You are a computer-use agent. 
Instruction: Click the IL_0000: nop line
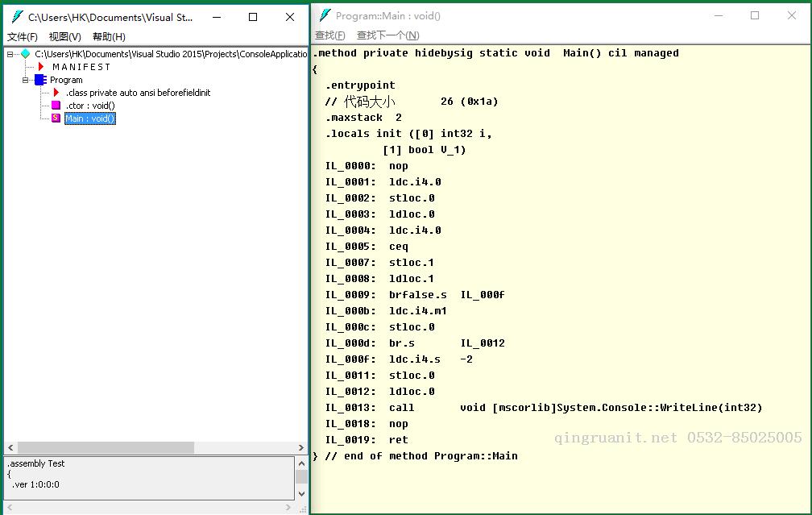click(367, 166)
